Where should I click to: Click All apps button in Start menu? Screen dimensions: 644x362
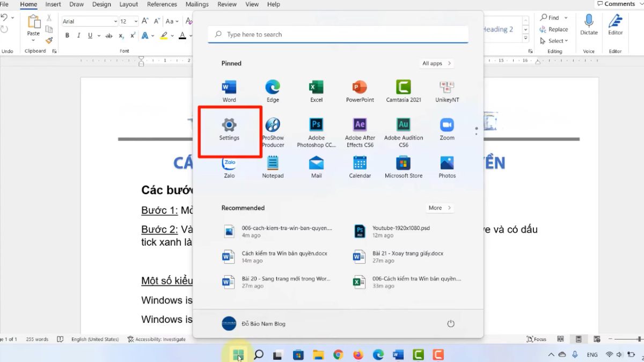pyautogui.click(x=436, y=63)
